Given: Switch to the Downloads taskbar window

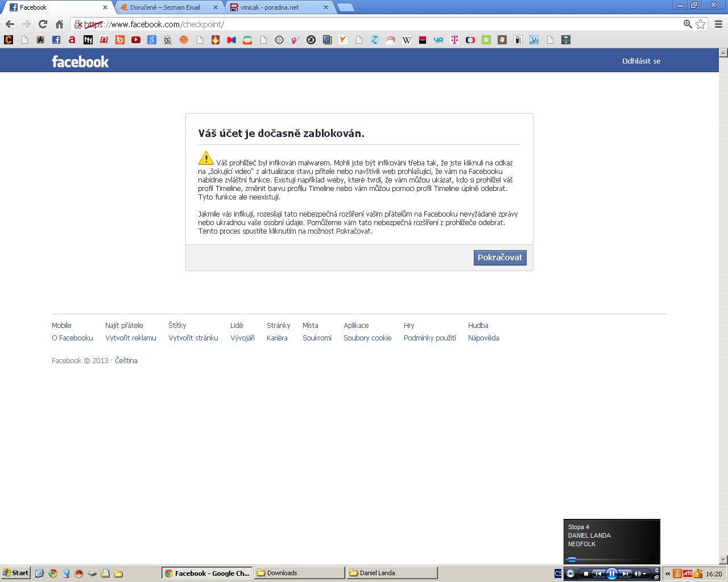Looking at the screenshot, I should coord(299,573).
